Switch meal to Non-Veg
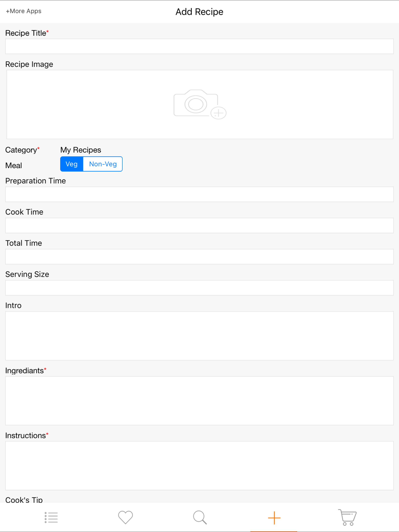The height and width of the screenshot is (532, 399). tap(103, 164)
